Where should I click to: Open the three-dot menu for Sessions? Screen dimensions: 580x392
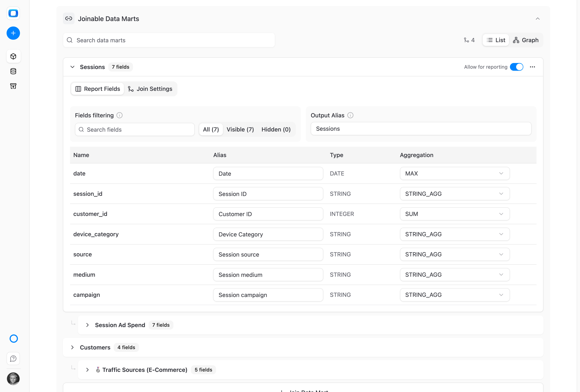pos(532,67)
